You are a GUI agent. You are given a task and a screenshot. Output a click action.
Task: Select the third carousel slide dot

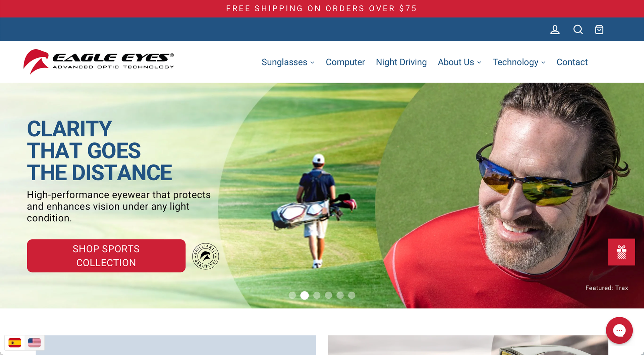click(317, 295)
